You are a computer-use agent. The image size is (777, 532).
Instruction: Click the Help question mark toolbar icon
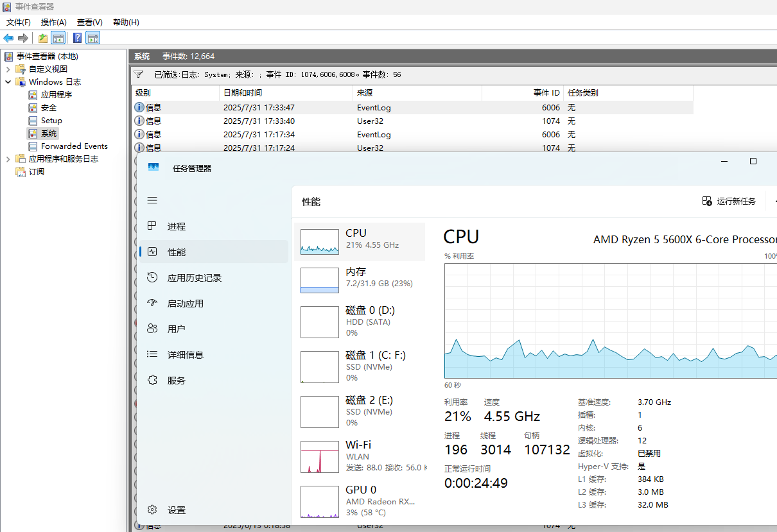[x=77, y=38]
